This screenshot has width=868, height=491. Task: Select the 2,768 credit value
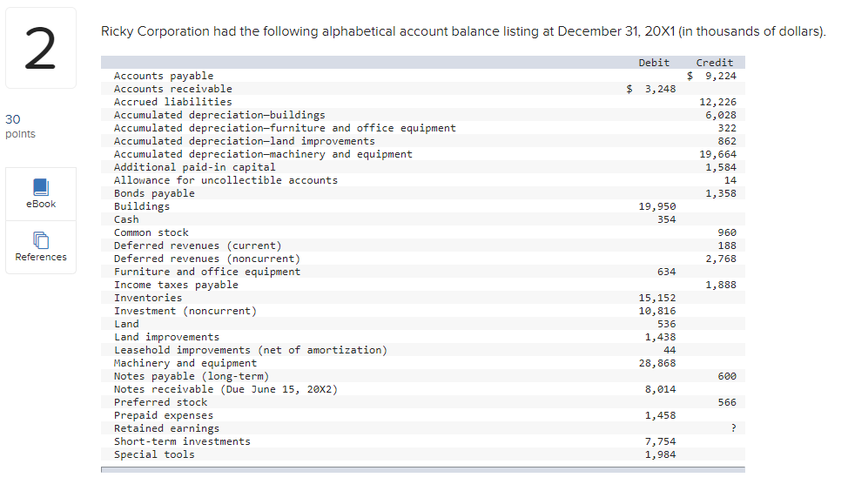point(721,259)
